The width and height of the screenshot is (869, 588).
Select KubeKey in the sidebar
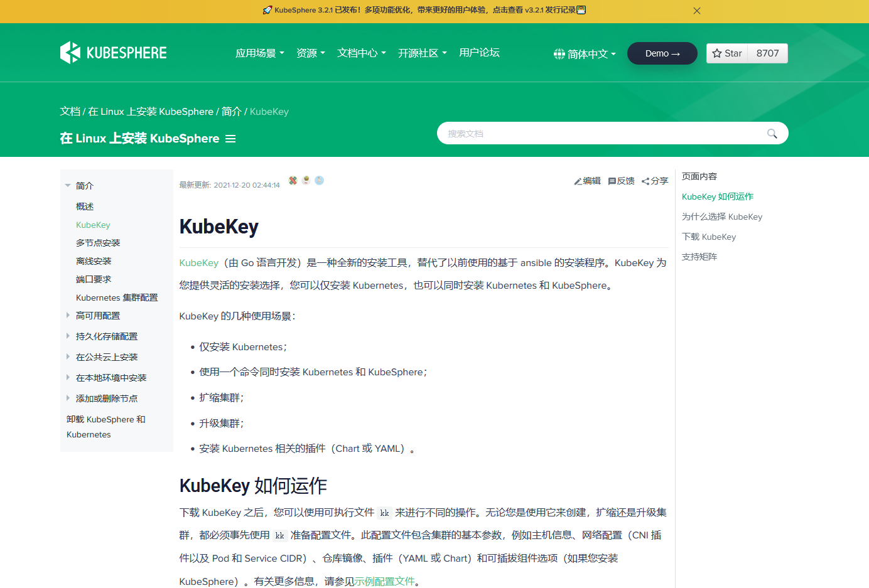[x=93, y=225]
